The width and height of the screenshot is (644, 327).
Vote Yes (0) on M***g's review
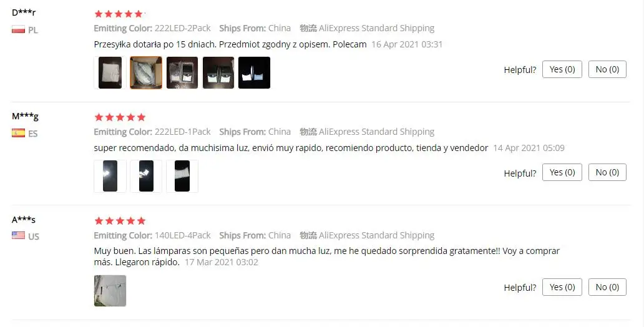(x=562, y=172)
